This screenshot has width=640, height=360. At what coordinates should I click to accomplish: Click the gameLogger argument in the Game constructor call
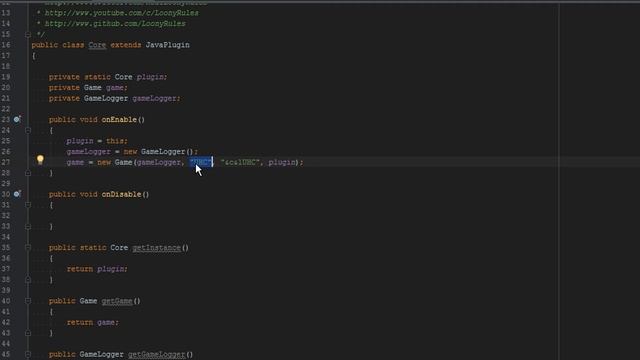(x=158, y=162)
